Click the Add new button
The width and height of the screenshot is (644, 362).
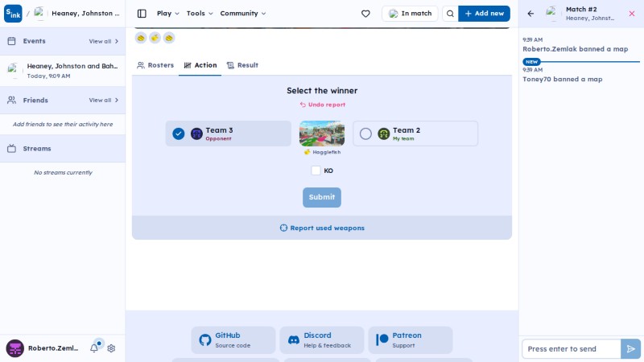(x=484, y=14)
